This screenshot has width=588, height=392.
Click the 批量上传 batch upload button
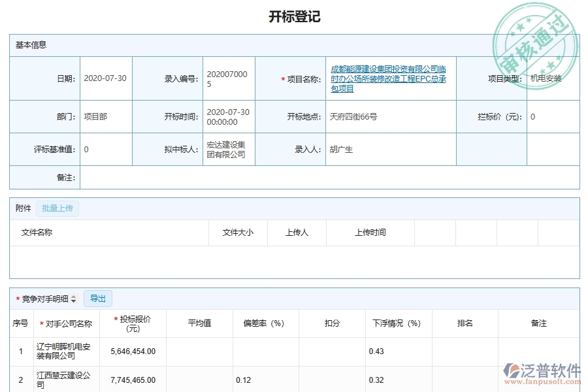pos(57,208)
